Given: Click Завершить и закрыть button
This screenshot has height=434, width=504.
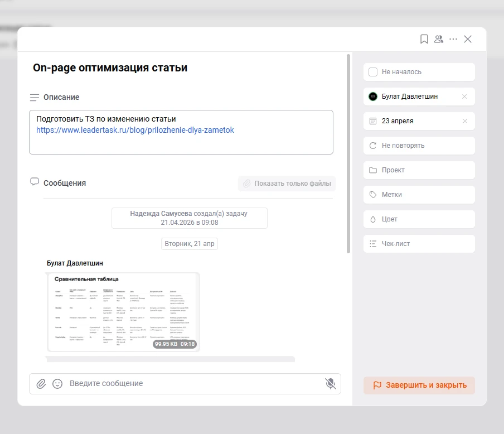Looking at the screenshot, I should click(419, 385).
